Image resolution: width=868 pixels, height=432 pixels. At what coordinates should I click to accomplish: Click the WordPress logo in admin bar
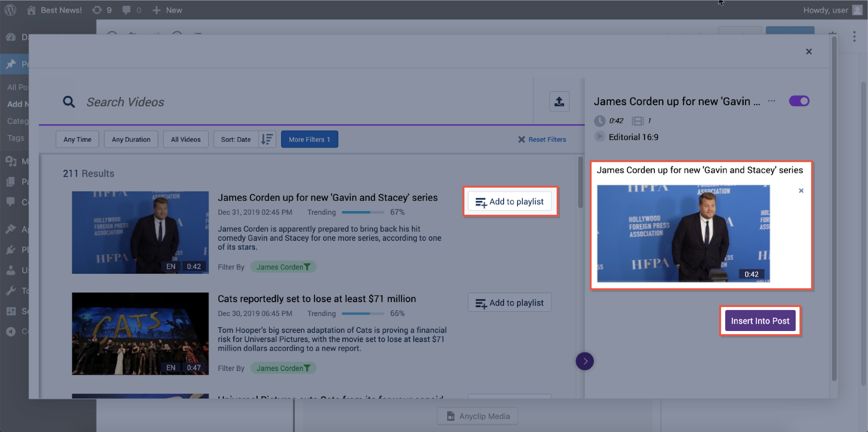[10, 10]
